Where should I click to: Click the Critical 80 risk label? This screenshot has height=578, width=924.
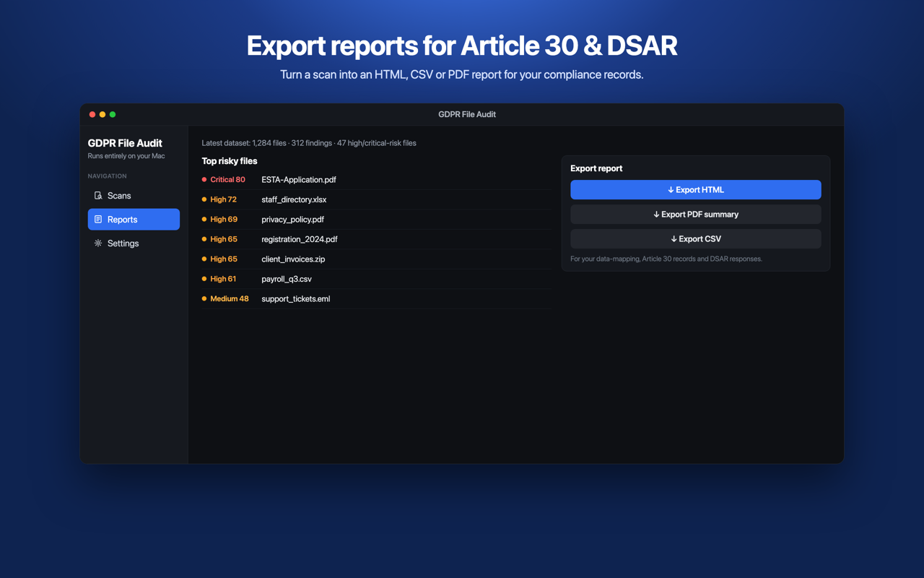[227, 180]
